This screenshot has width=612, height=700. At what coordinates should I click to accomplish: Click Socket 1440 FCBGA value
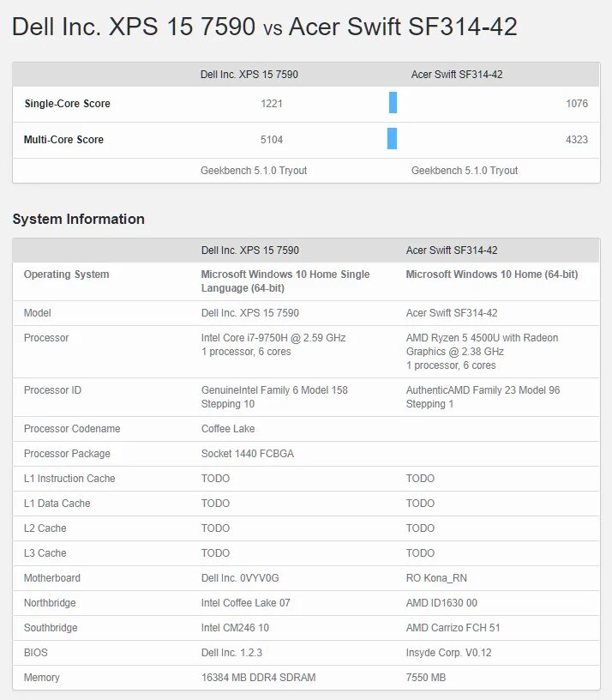pyautogui.click(x=248, y=454)
